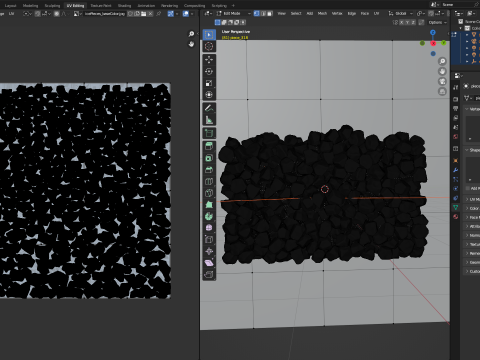Screen dimensions: 480x360
Task: Select the Edge Slide tool
Action: point(209,239)
